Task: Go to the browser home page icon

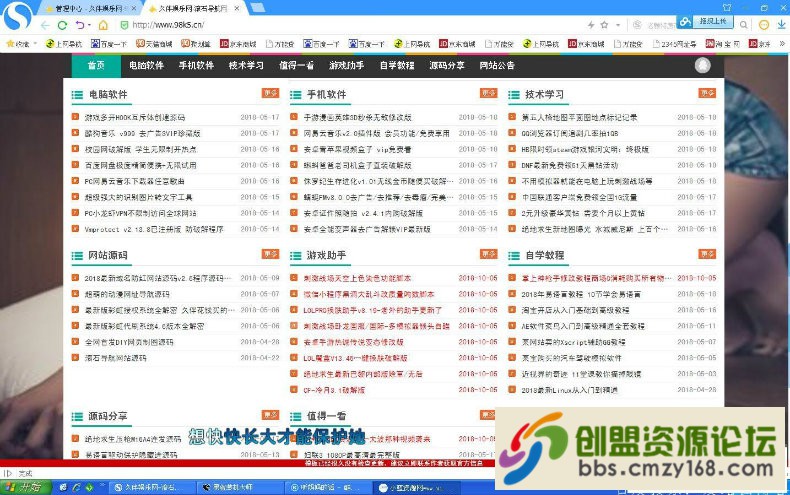Action: 103,25
